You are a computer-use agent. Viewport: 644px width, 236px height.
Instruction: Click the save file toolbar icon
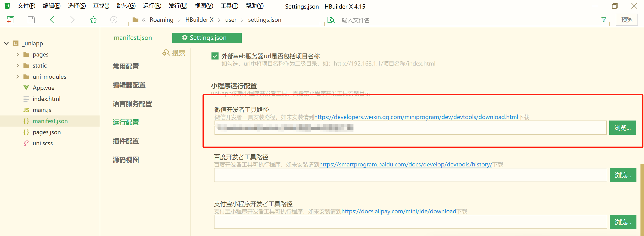(31, 20)
